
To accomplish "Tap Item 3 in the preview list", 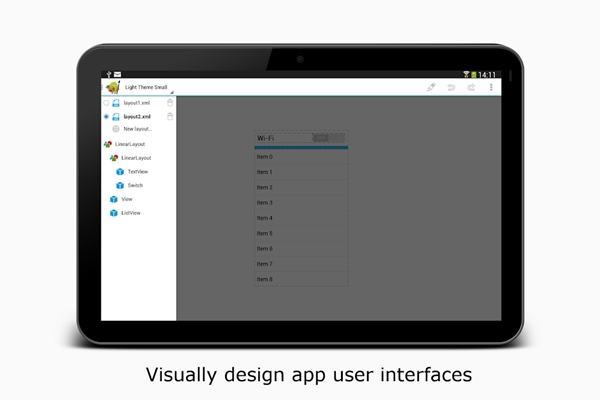I will click(x=301, y=203).
